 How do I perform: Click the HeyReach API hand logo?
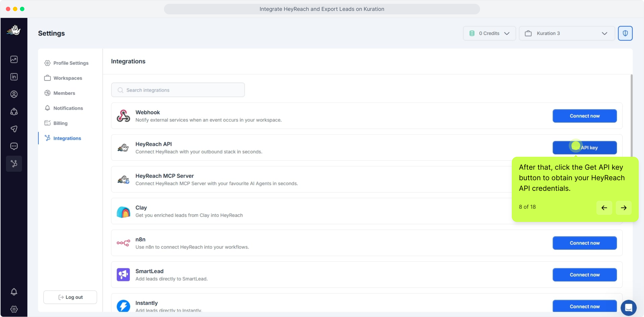click(x=123, y=148)
